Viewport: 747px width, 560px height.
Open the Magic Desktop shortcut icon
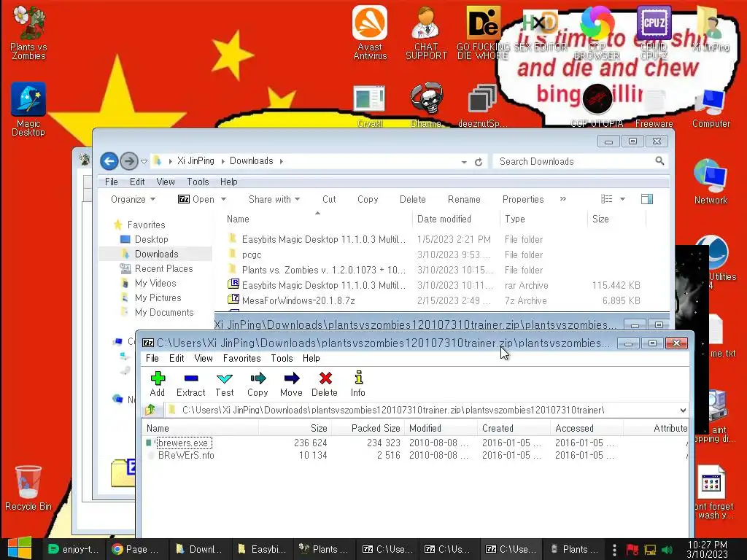pos(28,109)
